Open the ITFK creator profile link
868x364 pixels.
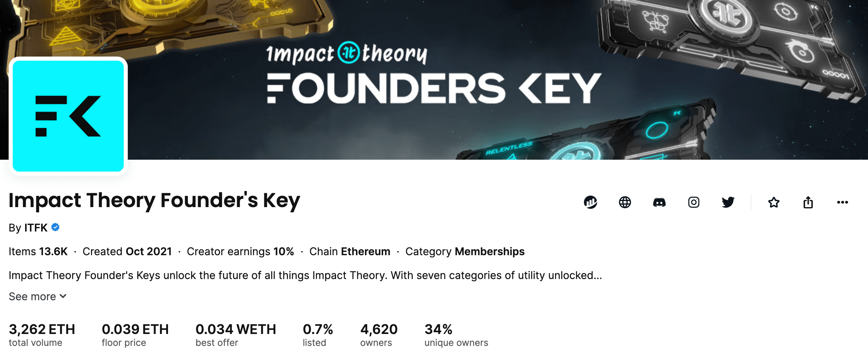[x=36, y=228]
